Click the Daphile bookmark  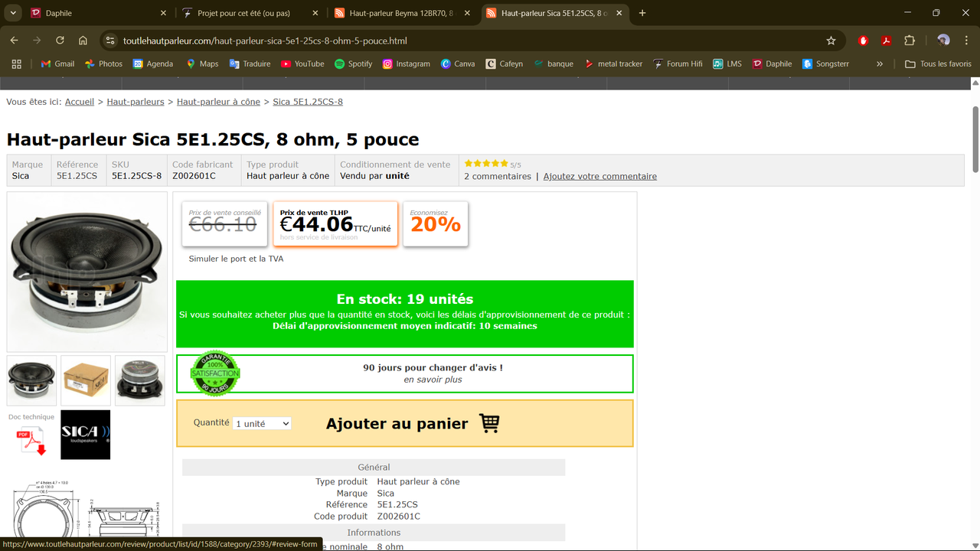[772, 64]
